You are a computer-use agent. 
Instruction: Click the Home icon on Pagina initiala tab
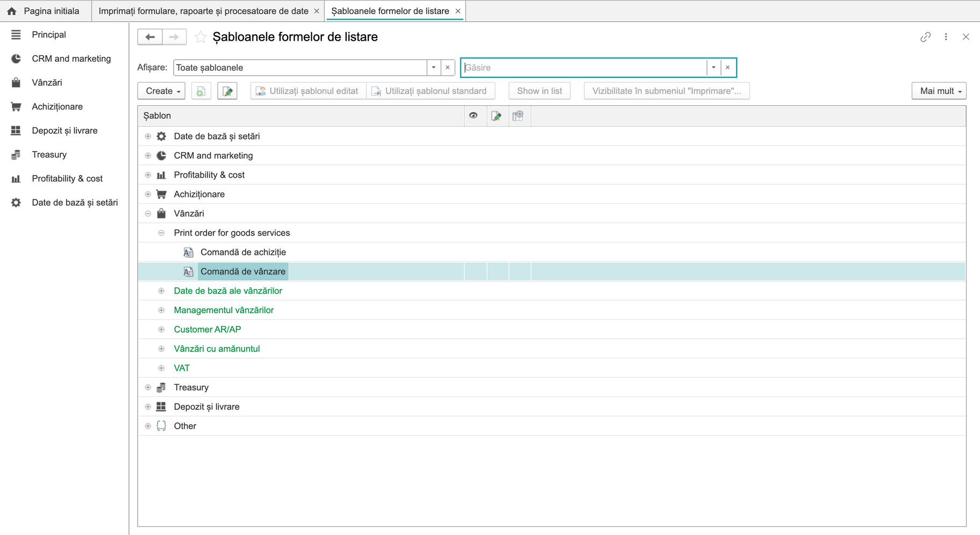click(12, 11)
